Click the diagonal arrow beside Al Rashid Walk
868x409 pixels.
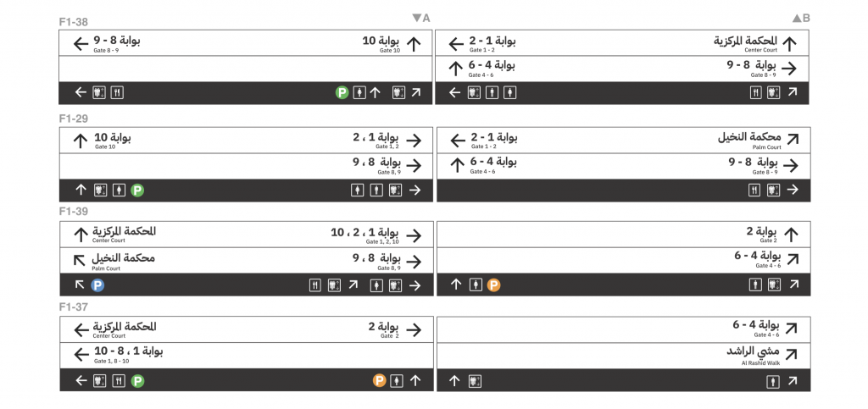[791, 355]
